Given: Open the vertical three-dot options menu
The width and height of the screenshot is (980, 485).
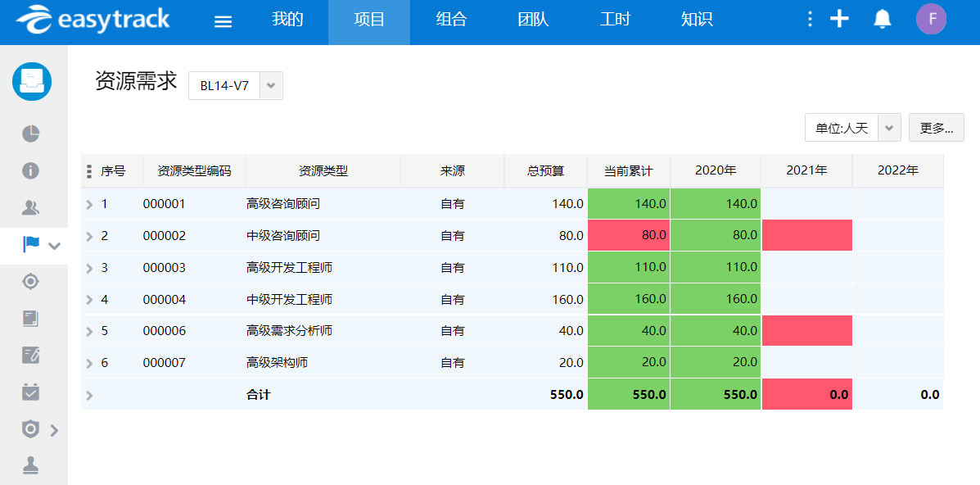Looking at the screenshot, I should point(810,20).
